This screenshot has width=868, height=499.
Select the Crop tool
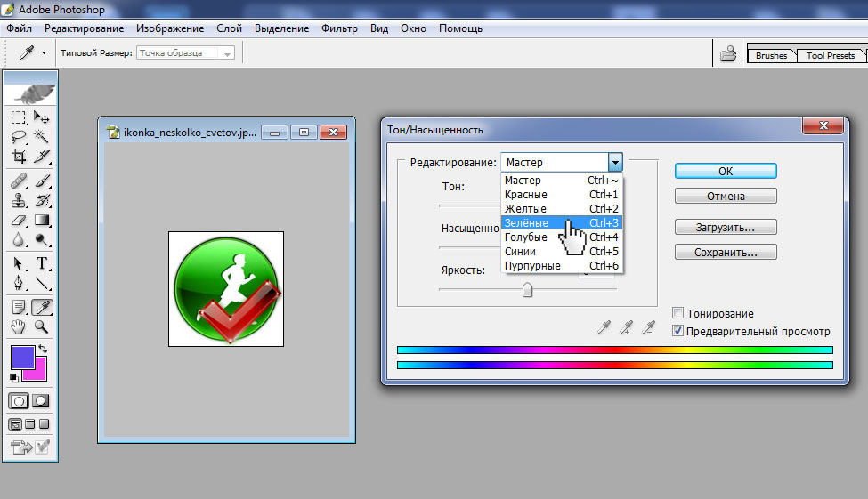(19, 157)
